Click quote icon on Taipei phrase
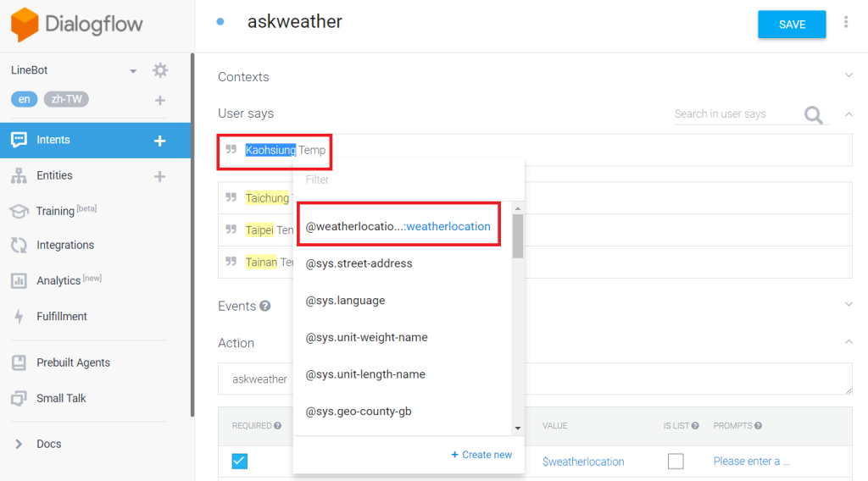The image size is (868, 481). [231, 229]
